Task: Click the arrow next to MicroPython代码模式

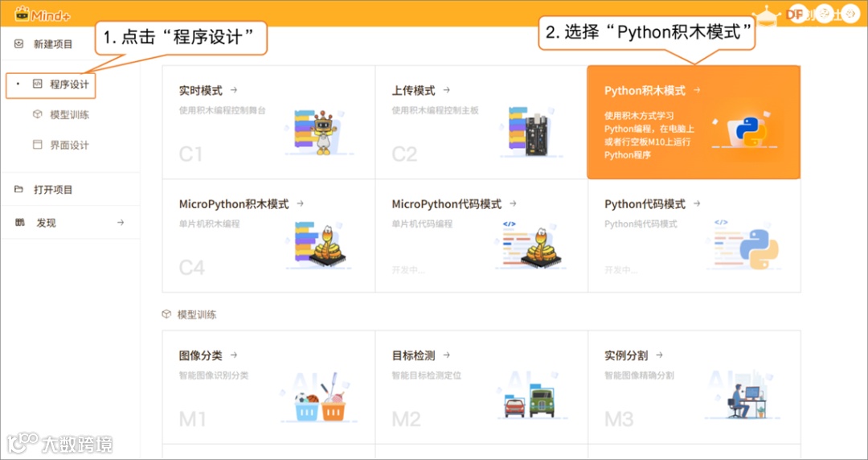Action: 513,203
